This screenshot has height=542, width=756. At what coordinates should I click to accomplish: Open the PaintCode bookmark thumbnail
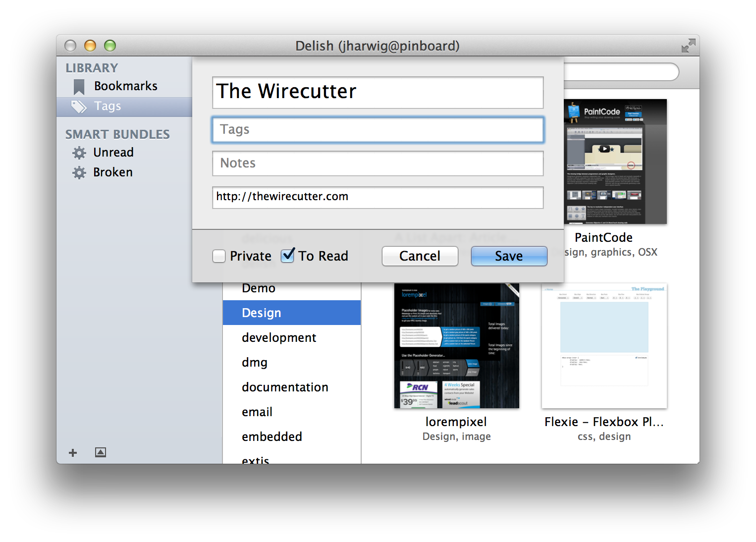[x=615, y=162]
